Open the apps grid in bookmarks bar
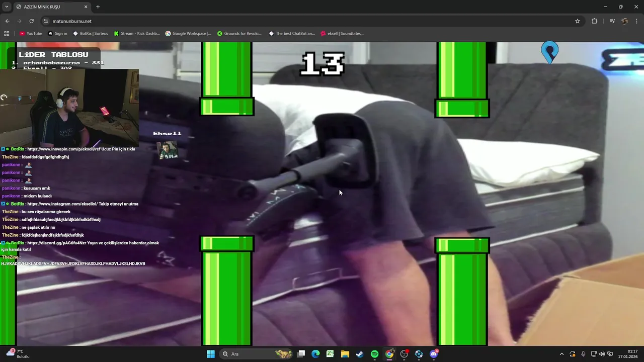The height and width of the screenshot is (362, 644). coord(7,34)
